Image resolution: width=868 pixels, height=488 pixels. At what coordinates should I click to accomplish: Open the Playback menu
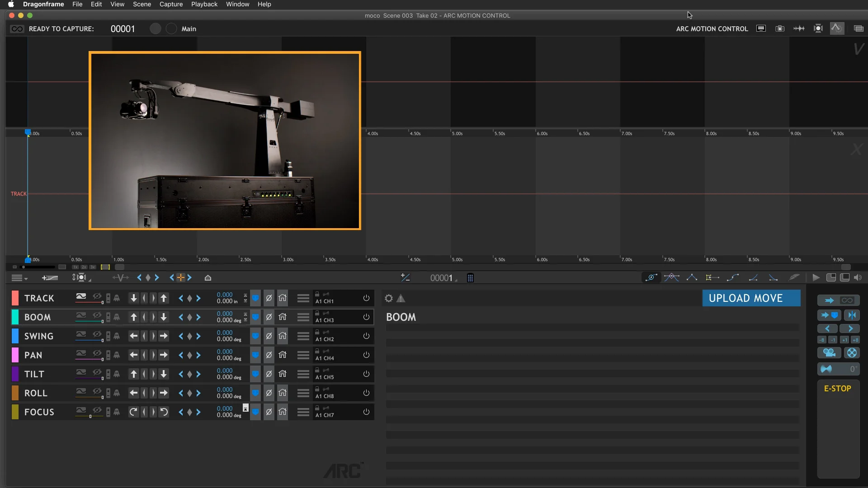coord(204,4)
